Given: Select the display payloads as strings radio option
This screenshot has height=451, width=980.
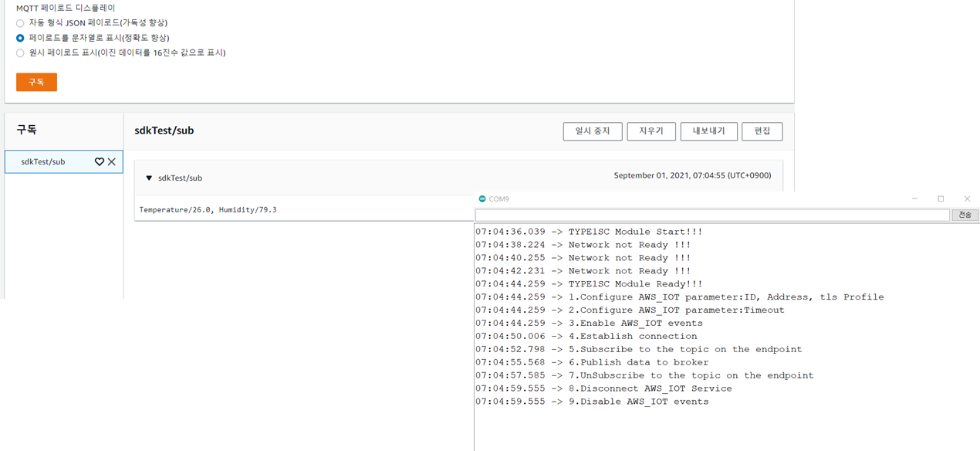Looking at the screenshot, I should pyautogui.click(x=20, y=38).
